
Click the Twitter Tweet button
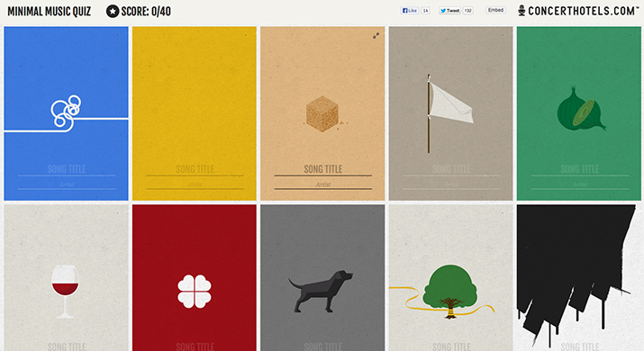point(449,11)
